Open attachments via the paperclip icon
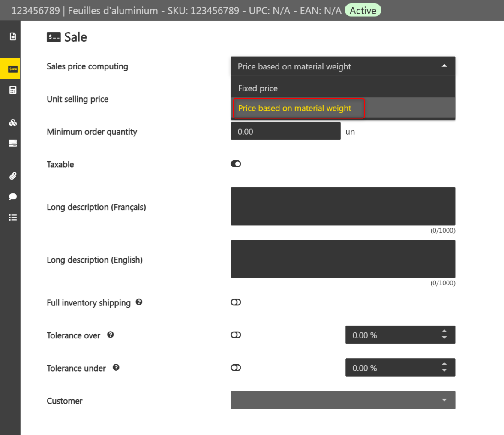The width and height of the screenshot is (504, 435). 13,176
